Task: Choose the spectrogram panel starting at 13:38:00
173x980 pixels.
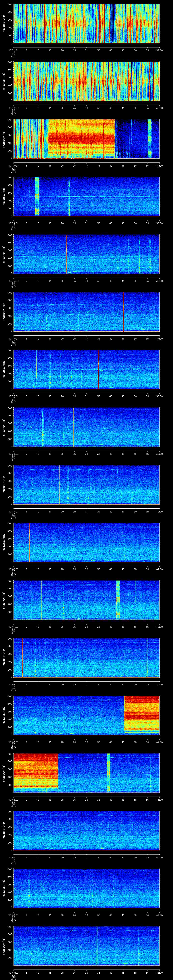Action: coord(87,427)
